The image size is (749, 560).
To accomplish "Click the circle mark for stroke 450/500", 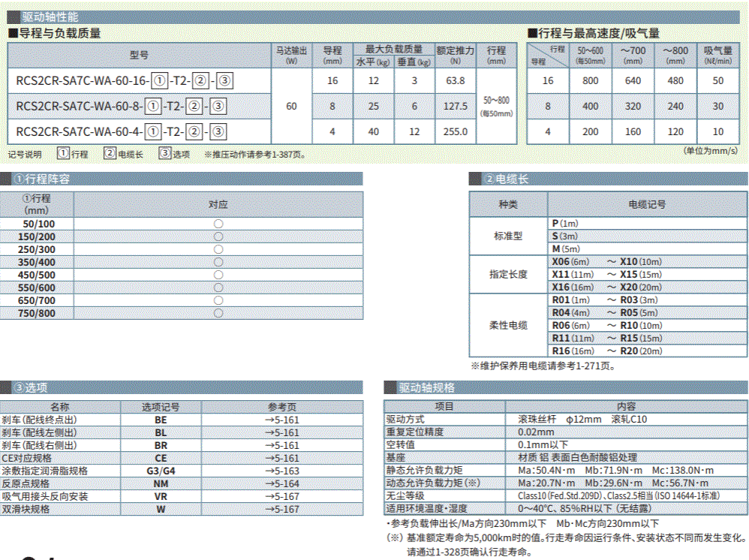I will (x=218, y=275).
